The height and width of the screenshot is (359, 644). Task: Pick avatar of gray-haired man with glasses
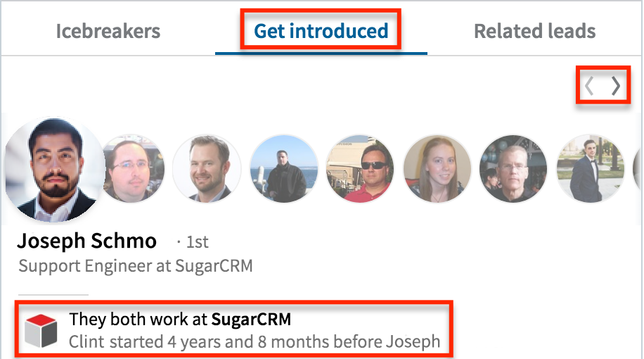(513, 169)
